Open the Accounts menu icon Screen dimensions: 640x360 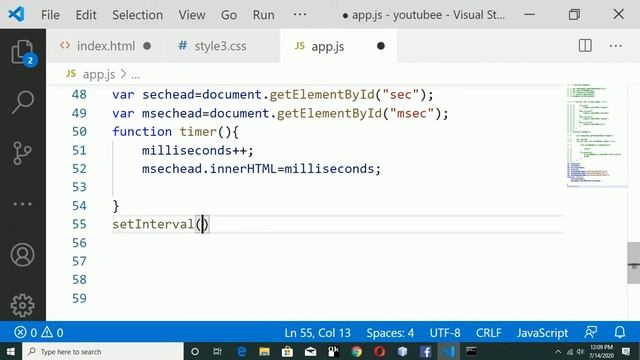22,255
